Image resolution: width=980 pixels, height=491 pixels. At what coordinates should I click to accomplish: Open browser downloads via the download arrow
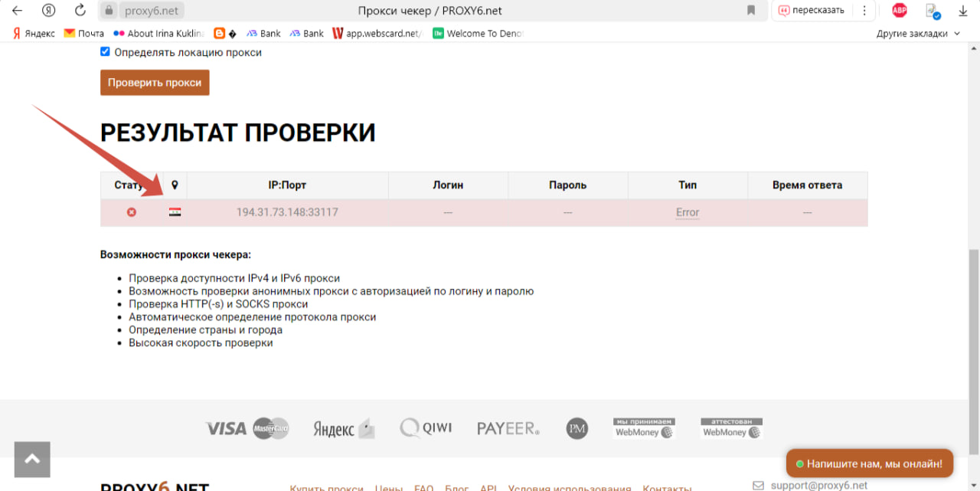coord(962,11)
